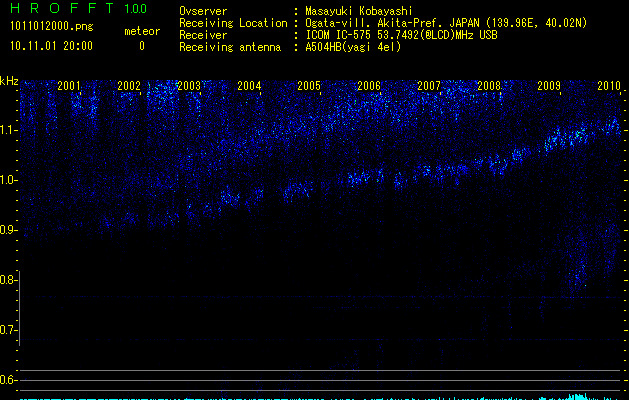
Task: Click the HROFFT 1.0.0 title text
Action: (78, 8)
